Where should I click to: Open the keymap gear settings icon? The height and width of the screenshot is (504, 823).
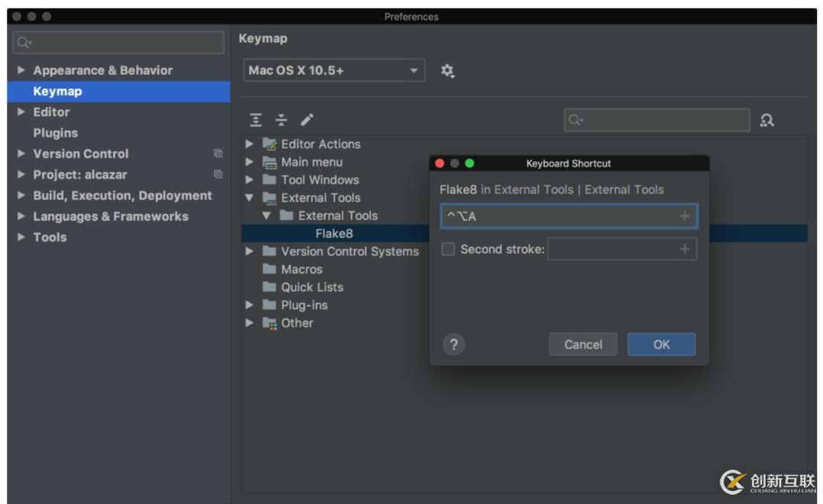tap(448, 70)
